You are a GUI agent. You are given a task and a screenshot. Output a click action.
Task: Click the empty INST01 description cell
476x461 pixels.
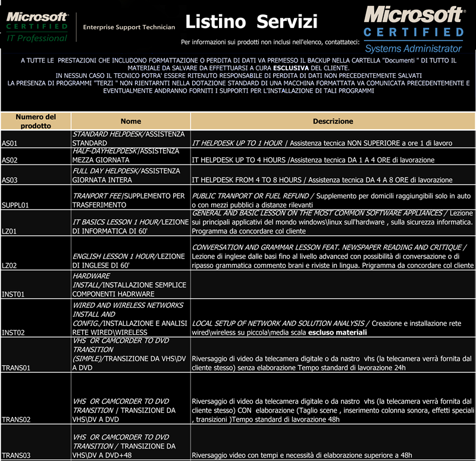tap(333, 285)
